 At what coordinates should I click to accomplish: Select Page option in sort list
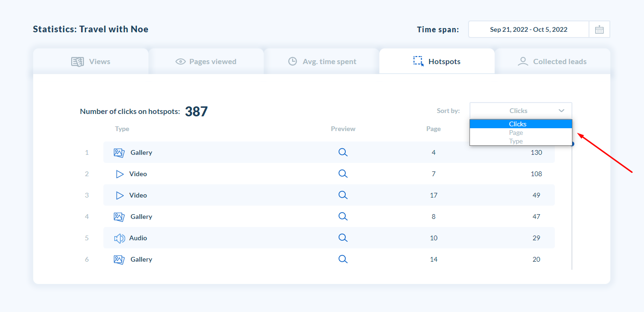pos(516,132)
